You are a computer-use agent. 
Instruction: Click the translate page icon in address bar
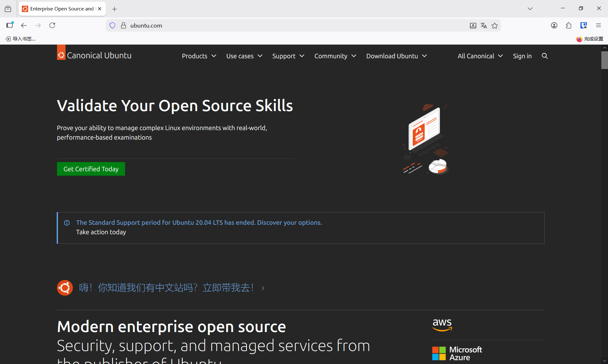484,26
